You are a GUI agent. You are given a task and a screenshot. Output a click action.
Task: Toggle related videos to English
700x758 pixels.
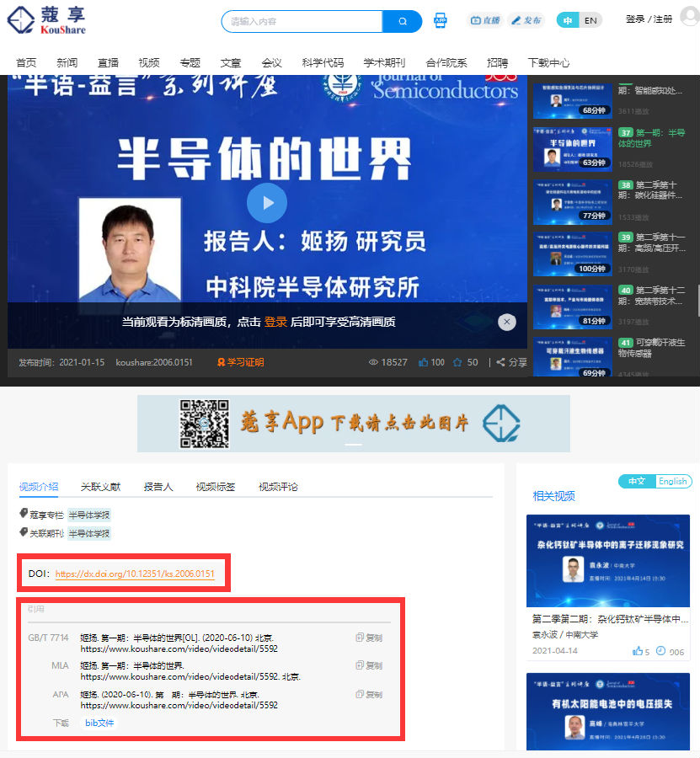672,481
